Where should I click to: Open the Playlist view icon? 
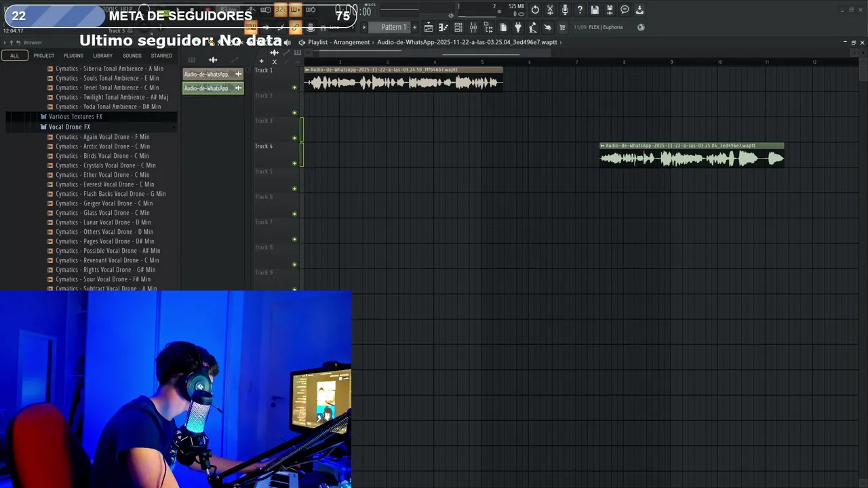click(x=429, y=27)
